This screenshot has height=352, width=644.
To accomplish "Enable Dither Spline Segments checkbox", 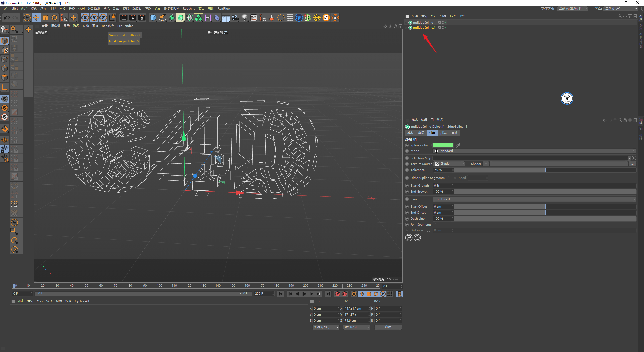I will (x=447, y=178).
